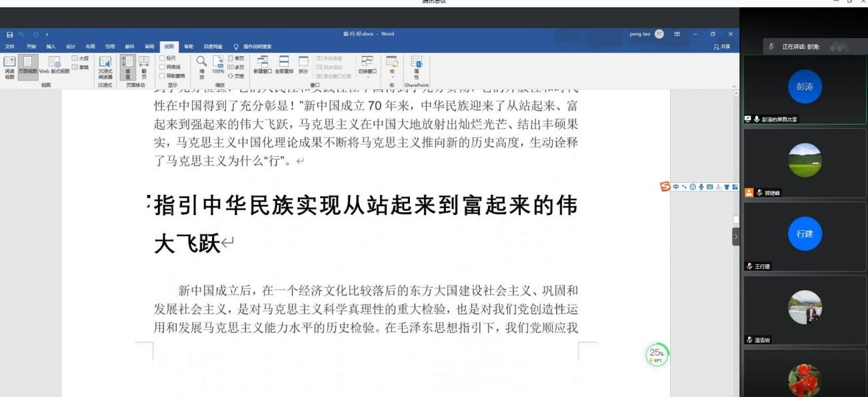Collapse the ribbon with the chevron arrow
The image size is (868, 397).
[734, 87]
